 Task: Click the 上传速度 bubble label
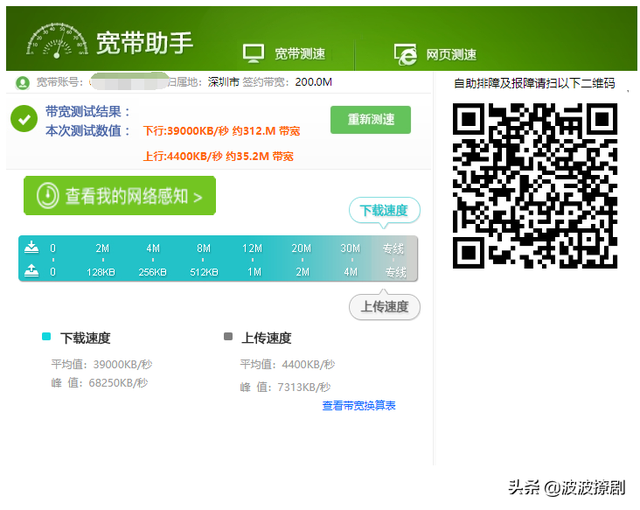click(x=384, y=306)
